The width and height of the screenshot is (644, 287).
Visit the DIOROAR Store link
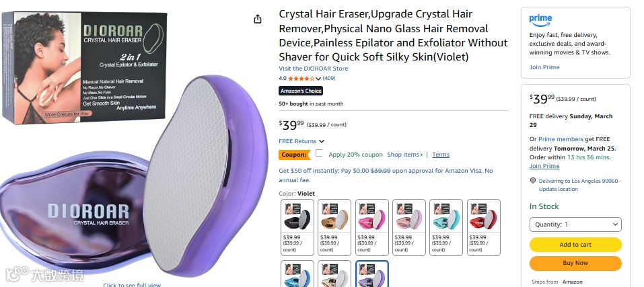point(314,69)
